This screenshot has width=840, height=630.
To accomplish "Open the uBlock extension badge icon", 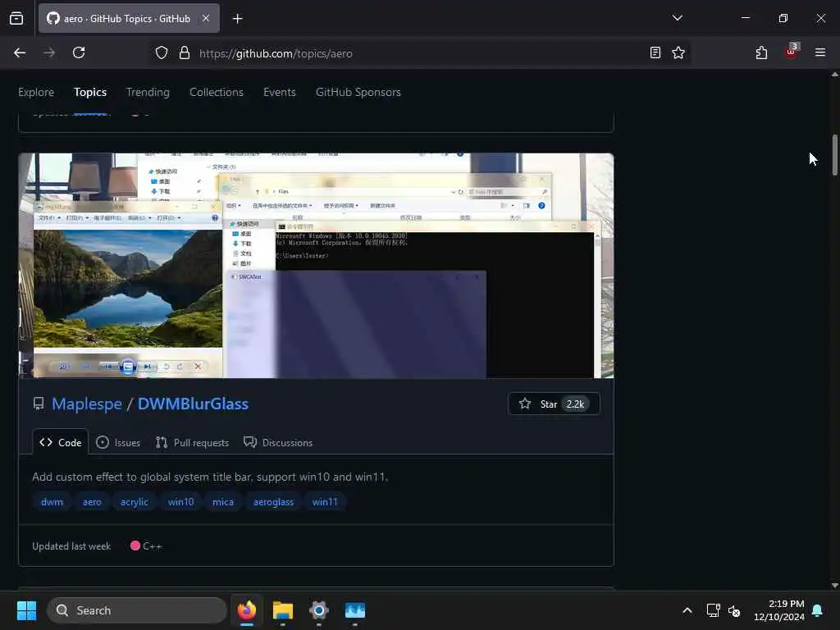I will 792,51.
